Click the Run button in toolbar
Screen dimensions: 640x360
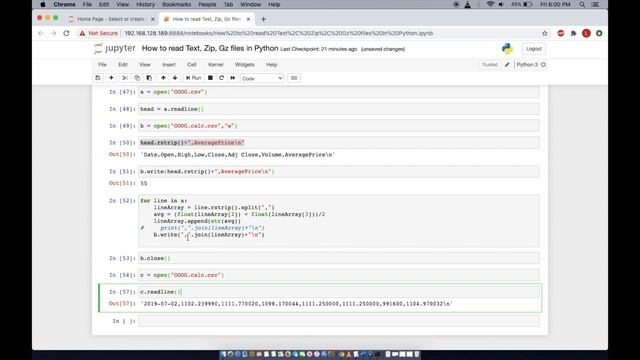[x=193, y=78]
